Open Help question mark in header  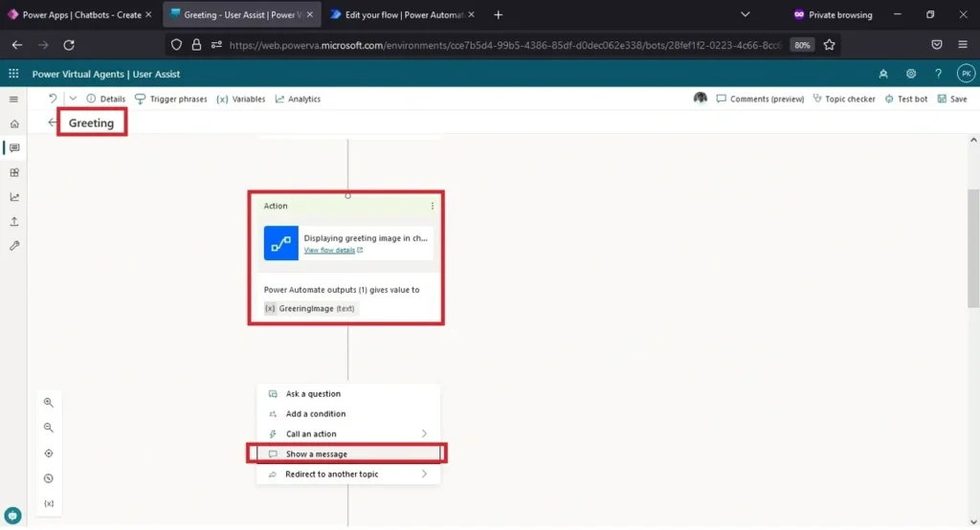click(x=938, y=74)
